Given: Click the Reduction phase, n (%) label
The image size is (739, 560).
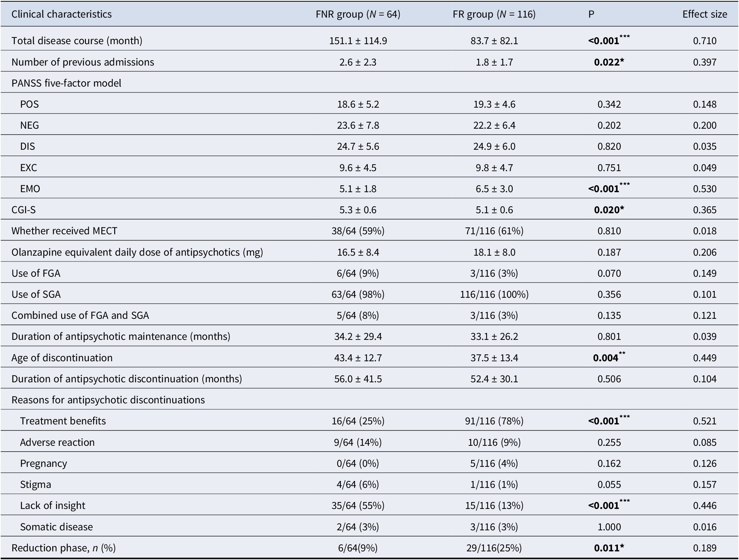Looking at the screenshot, I should pos(63,548).
